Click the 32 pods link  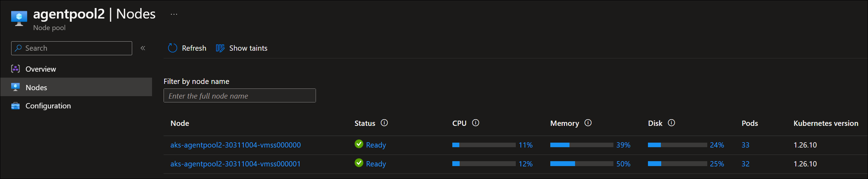pyautogui.click(x=746, y=164)
